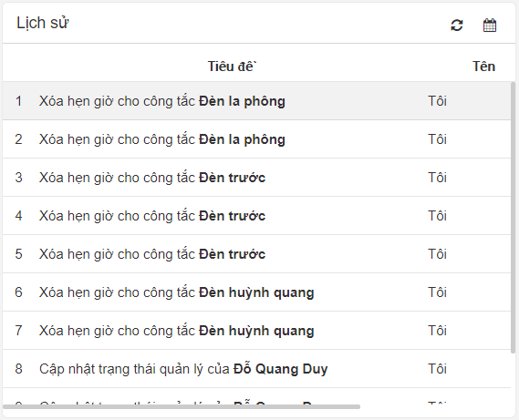Click bold Đỗ Quang Duy name in row 8

tap(281, 369)
